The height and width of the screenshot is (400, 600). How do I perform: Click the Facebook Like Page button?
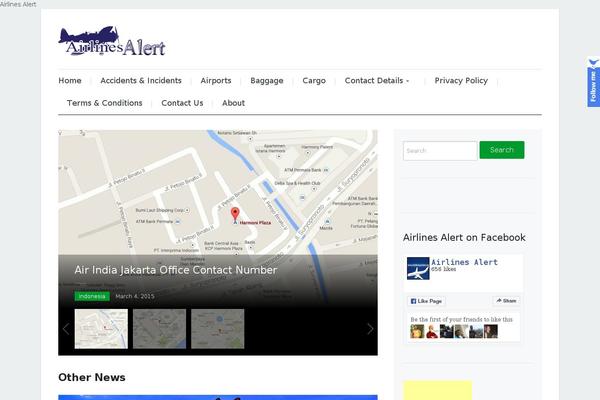426,301
